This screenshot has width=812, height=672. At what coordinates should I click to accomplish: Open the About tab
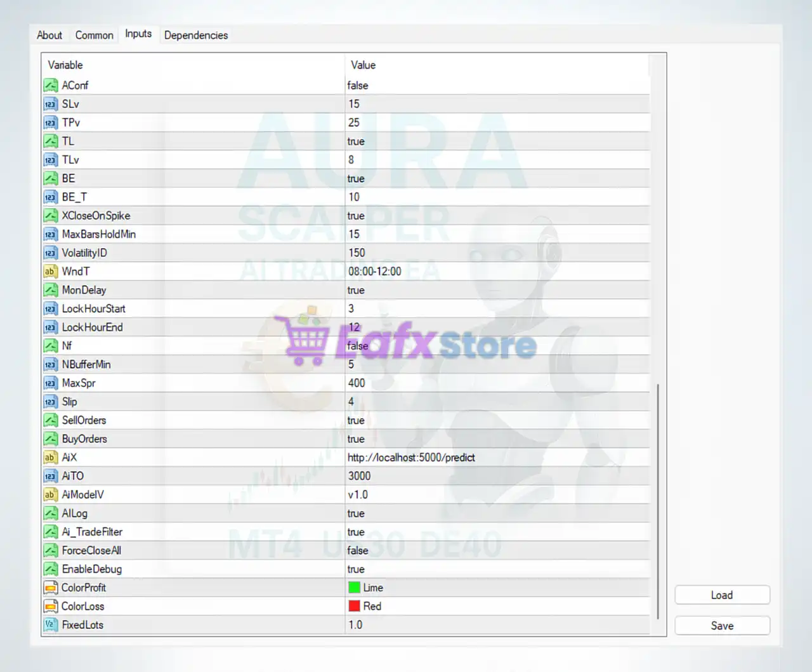pyautogui.click(x=49, y=35)
